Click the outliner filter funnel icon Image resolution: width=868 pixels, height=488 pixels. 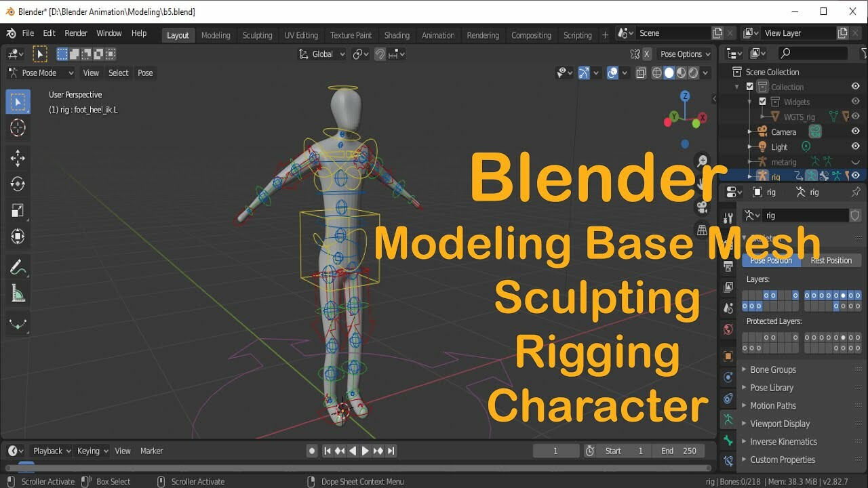click(864, 53)
